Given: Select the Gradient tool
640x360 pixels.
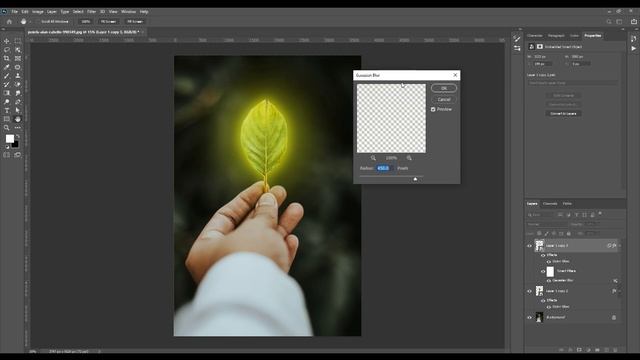Looking at the screenshot, I should [x=7, y=93].
